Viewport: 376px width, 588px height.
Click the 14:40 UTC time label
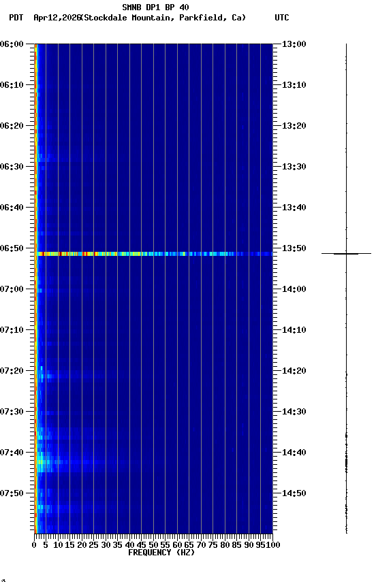pyautogui.click(x=294, y=453)
